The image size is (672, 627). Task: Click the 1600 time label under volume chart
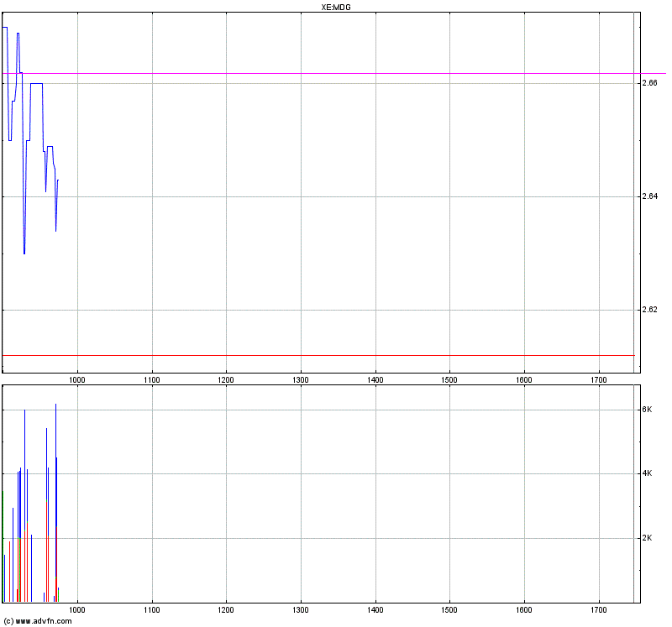524,611
